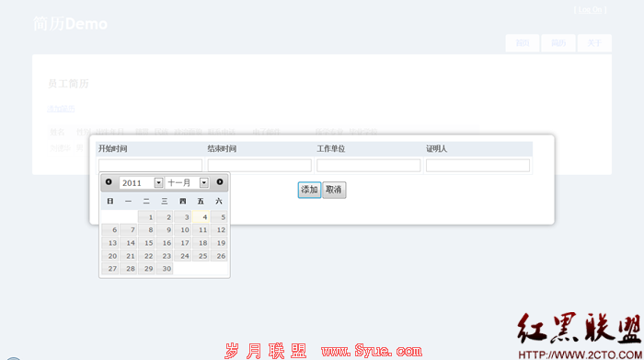Select day 16 in calendar
The width and height of the screenshot is (644, 360).
click(x=165, y=243)
